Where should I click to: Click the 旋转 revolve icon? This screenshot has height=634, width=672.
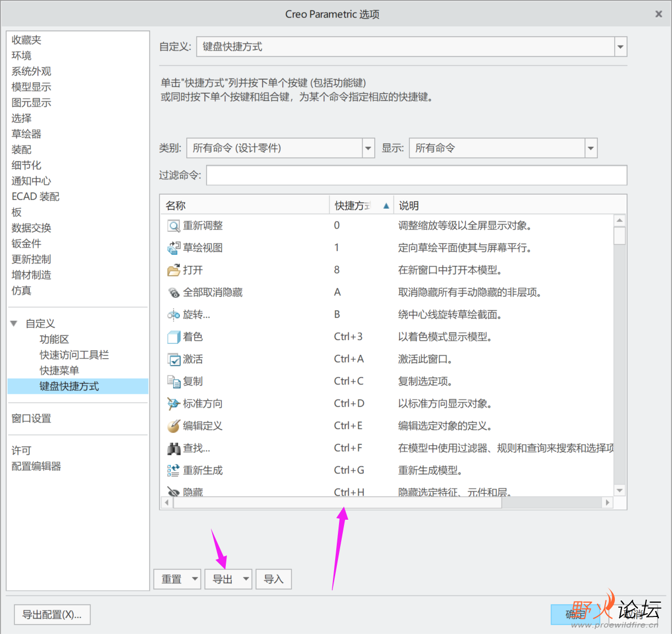pyautogui.click(x=174, y=315)
